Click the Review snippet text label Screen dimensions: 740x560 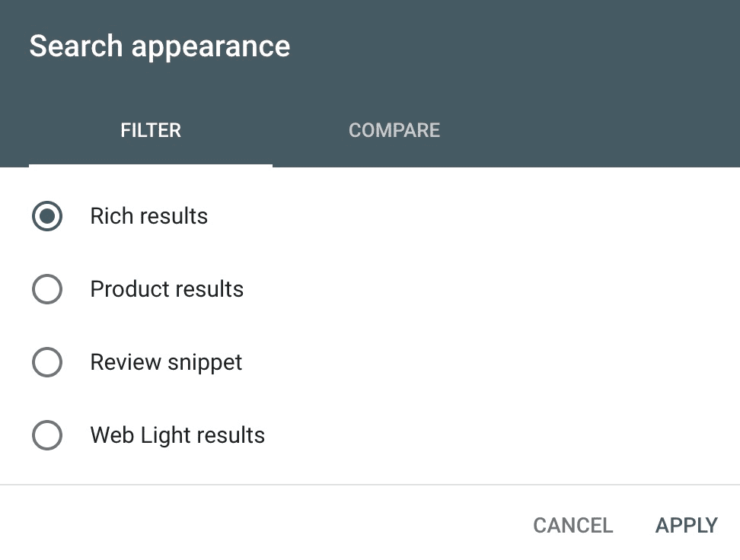coord(165,362)
